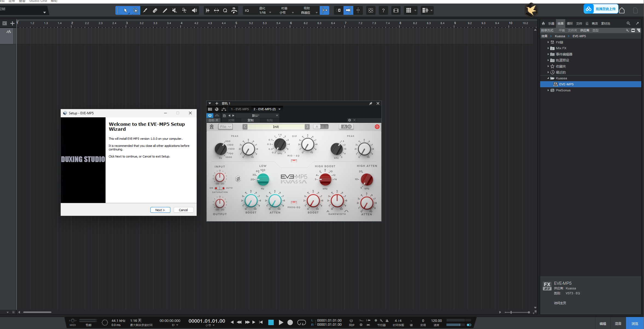
Task: Open the 混音 view at bottom right
Action: coord(618,324)
